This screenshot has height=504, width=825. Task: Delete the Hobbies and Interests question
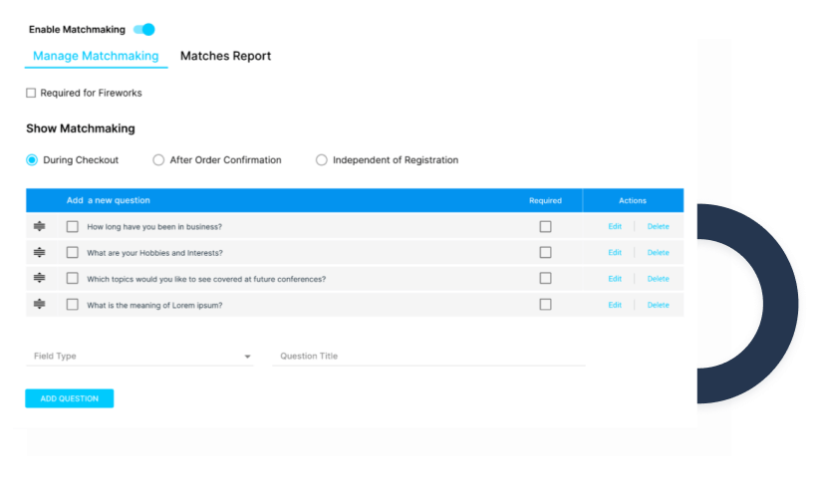click(x=658, y=253)
